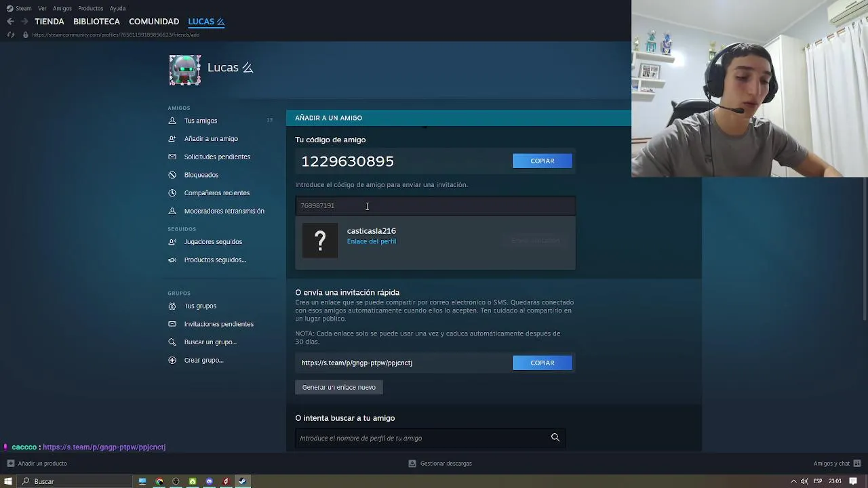Go to the COMUNIDAD section
The width and height of the screenshot is (868, 488).
154,22
